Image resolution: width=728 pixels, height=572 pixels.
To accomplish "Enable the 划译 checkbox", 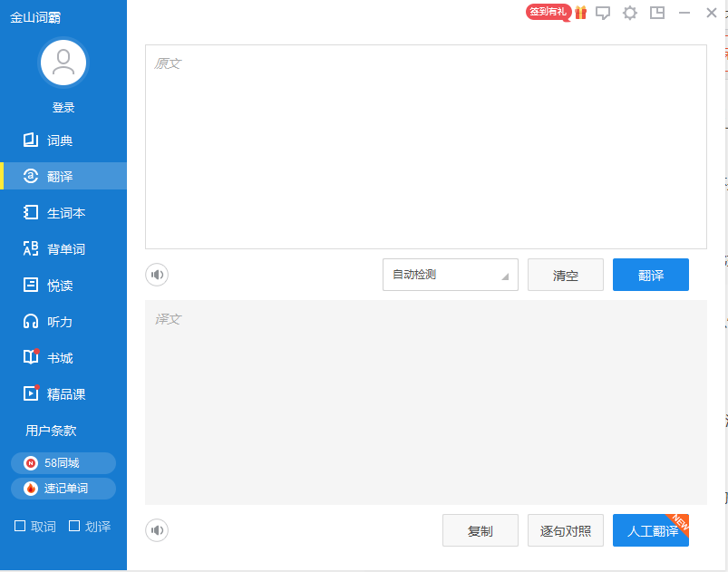I will point(74,526).
